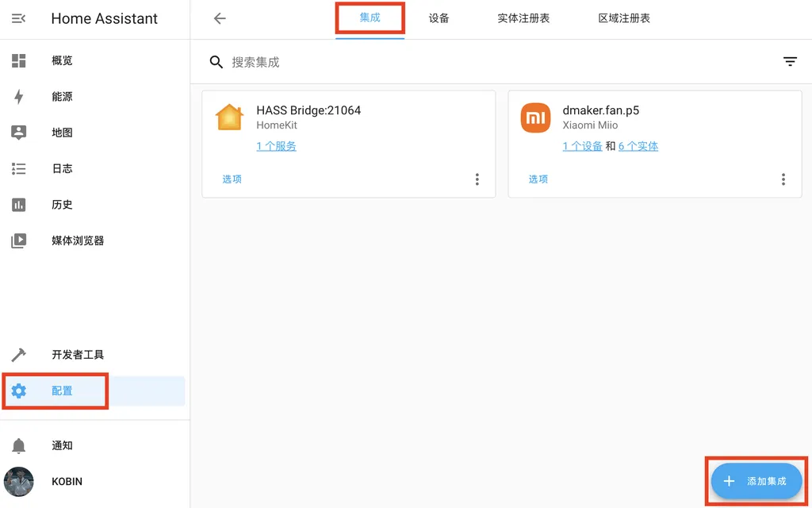Switch to the 实体注册表 tab
The image size is (812, 508).
[x=523, y=17]
